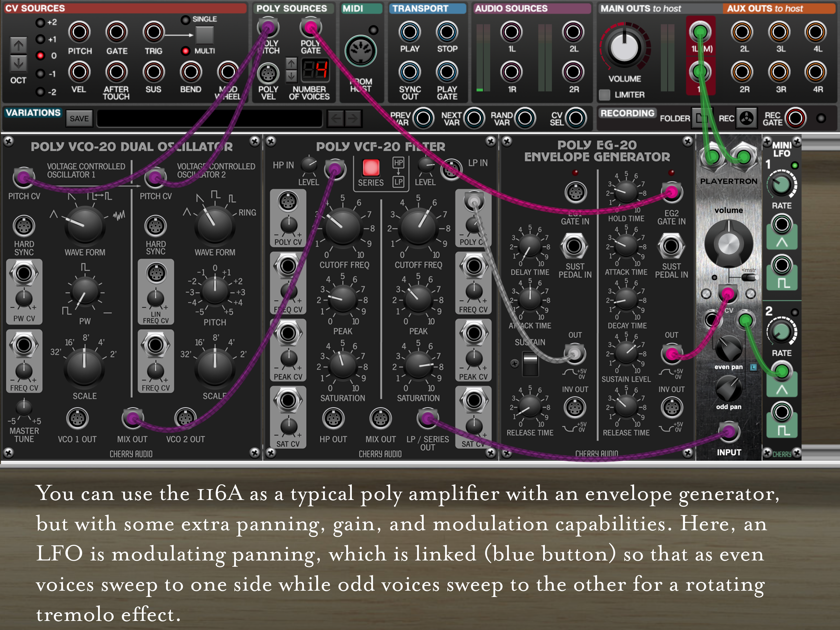Click the octave up arrow
The height and width of the screenshot is (630, 840).
pyautogui.click(x=18, y=46)
